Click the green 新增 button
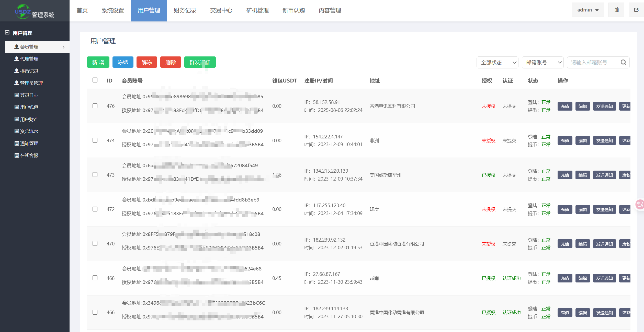 (x=98, y=62)
